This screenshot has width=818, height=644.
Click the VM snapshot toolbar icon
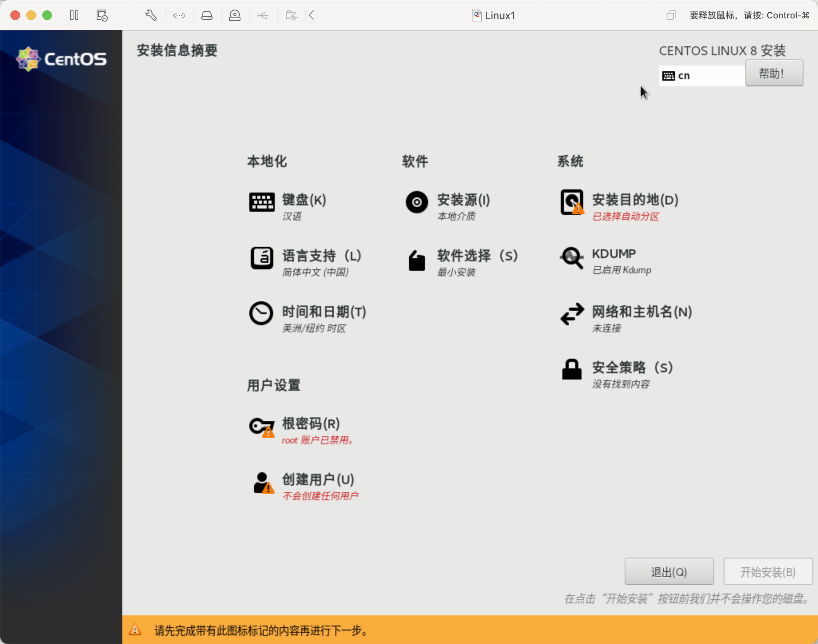point(102,16)
